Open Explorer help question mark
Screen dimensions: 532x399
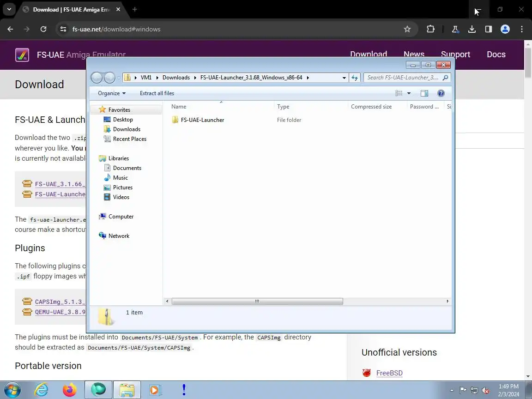coord(441,93)
